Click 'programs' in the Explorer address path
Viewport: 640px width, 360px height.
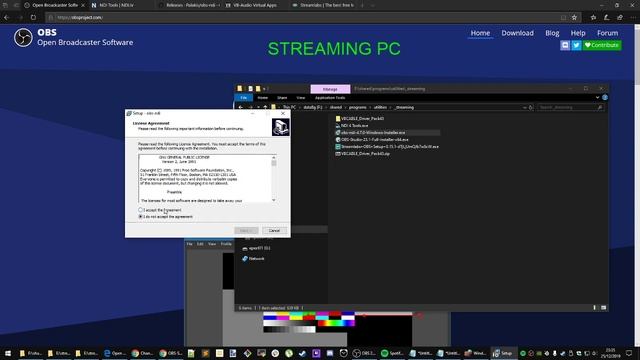358,107
